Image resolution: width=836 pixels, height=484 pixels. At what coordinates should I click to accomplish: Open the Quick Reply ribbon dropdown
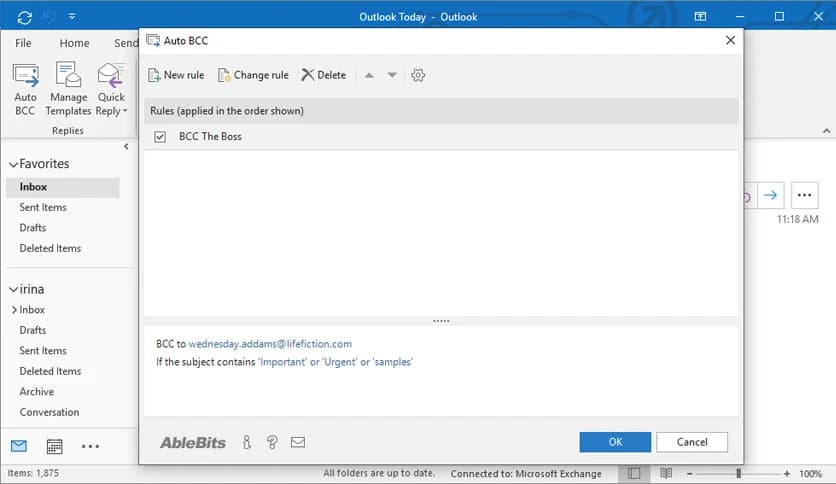(x=111, y=89)
